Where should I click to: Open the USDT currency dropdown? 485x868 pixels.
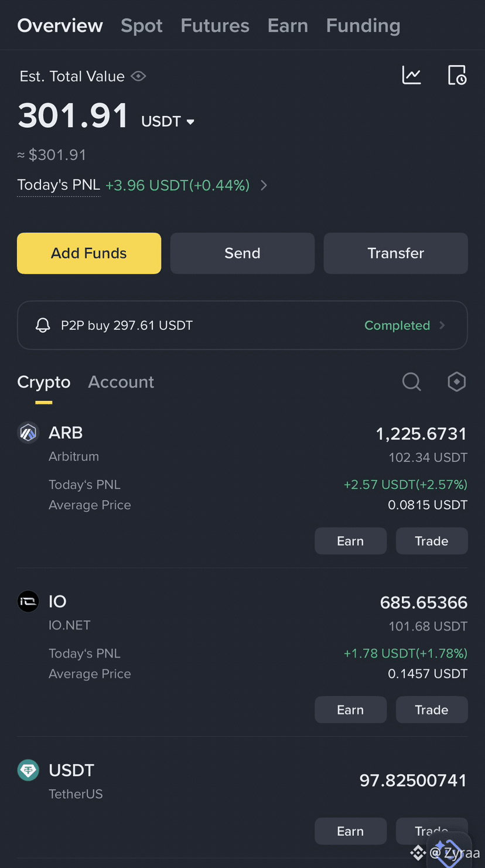coord(168,121)
